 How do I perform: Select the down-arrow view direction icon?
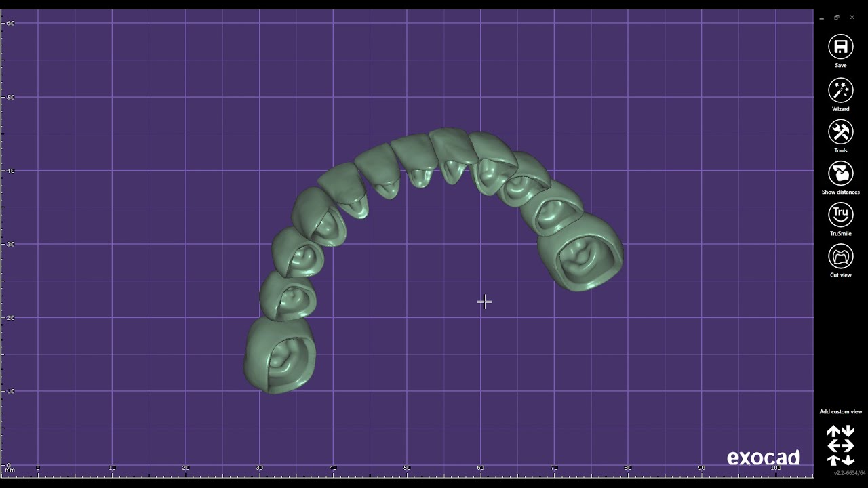coord(848,432)
